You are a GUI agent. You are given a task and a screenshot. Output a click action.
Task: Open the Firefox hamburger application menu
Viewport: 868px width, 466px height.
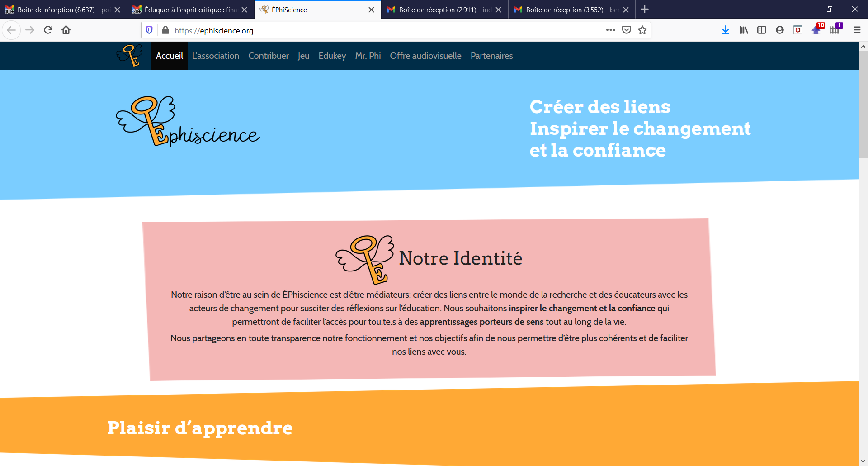click(x=857, y=30)
